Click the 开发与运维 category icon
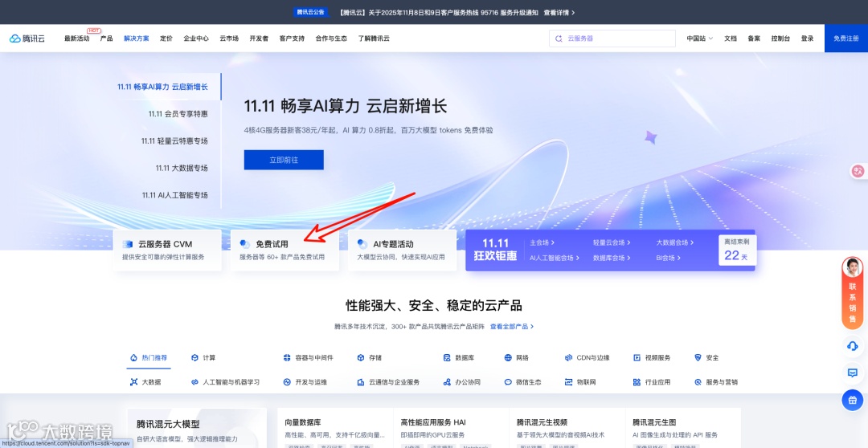Screen dimensions: 868x448 pyautogui.click(x=287, y=382)
